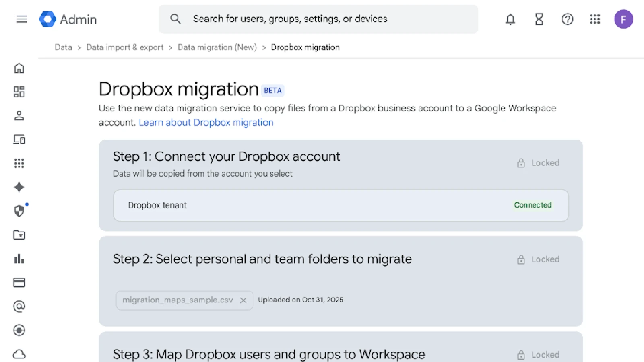
Task: Click the Learn about Dropbox migration link
Action: pyautogui.click(x=206, y=123)
